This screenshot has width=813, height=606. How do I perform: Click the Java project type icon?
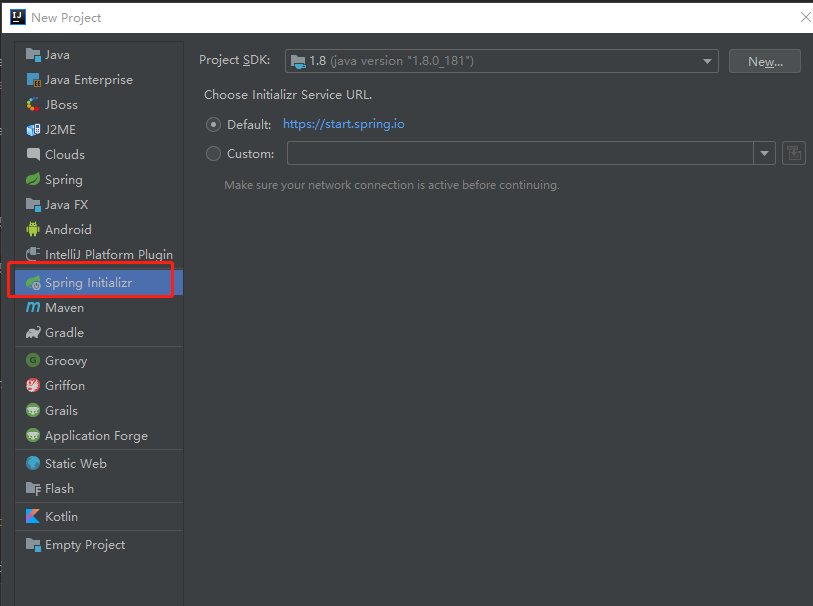click(33, 54)
